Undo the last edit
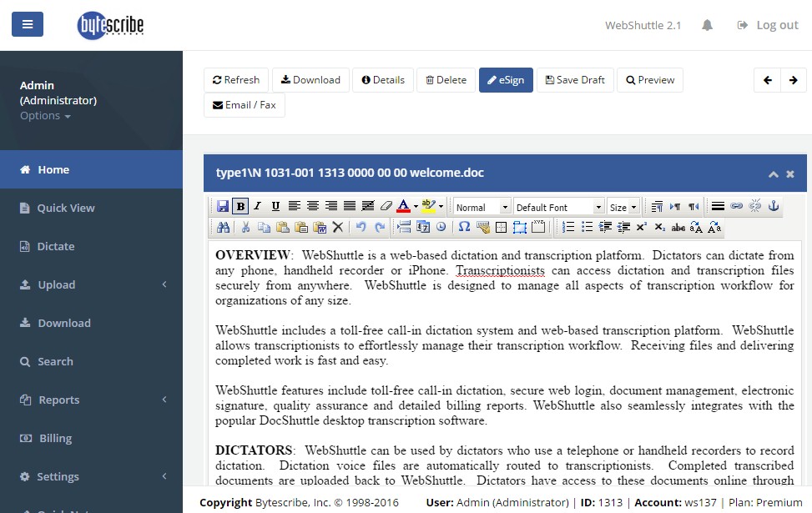This screenshot has width=812, height=513. point(361,227)
